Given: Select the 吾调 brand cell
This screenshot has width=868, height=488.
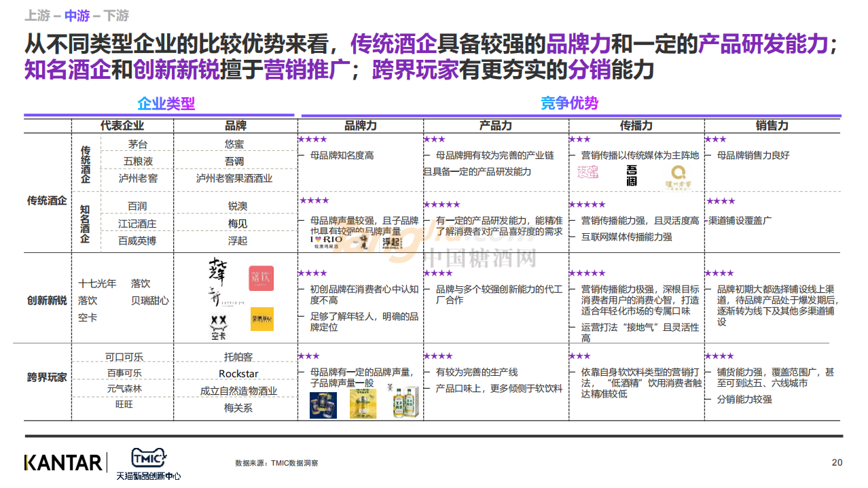Looking at the screenshot, I should tap(234, 161).
